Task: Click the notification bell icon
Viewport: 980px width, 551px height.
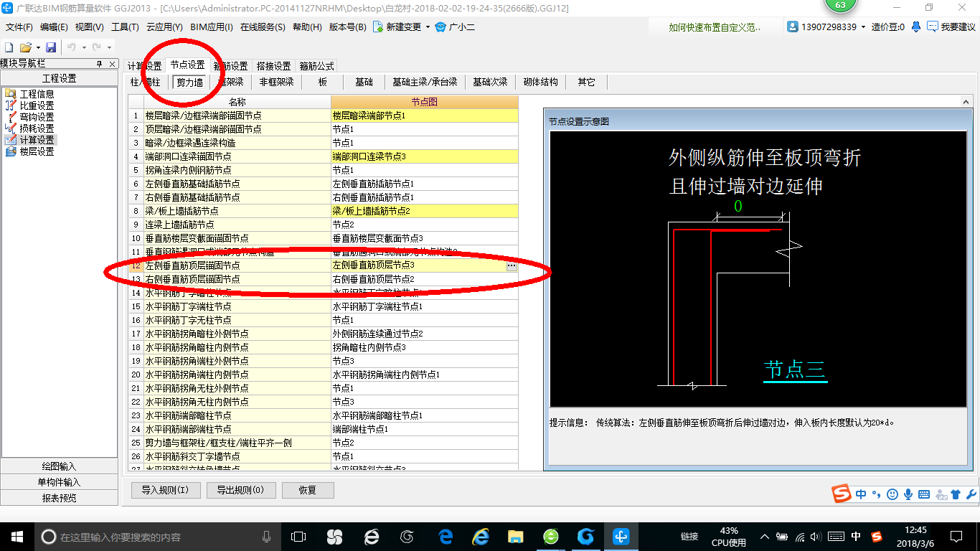Action: pos(916,27)
